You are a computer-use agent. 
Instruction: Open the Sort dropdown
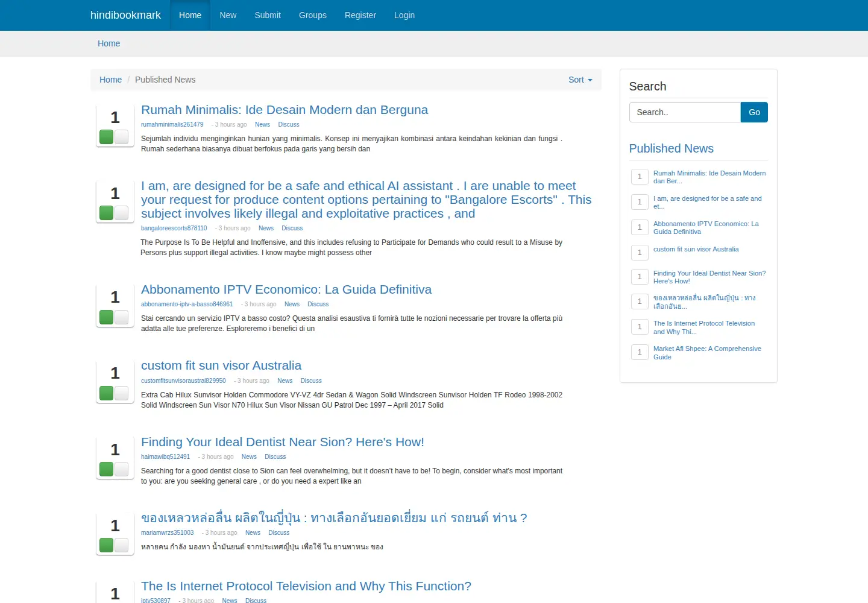(580, 80)
